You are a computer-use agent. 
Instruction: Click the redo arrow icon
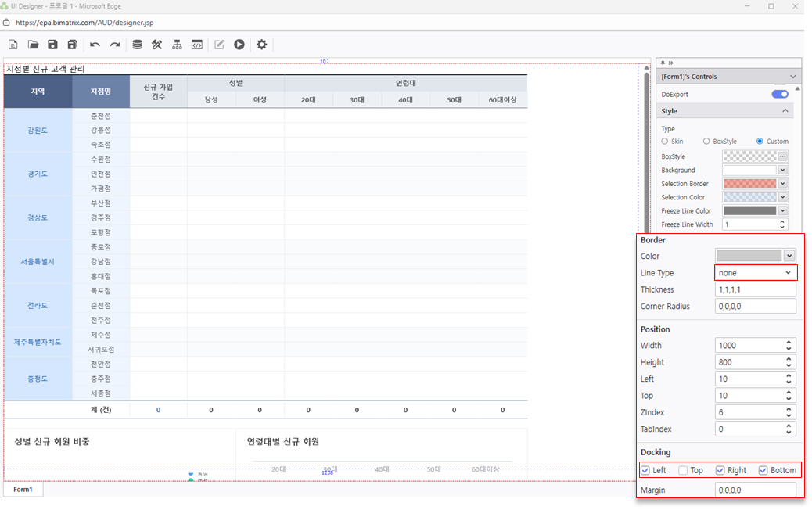(115, 45)
